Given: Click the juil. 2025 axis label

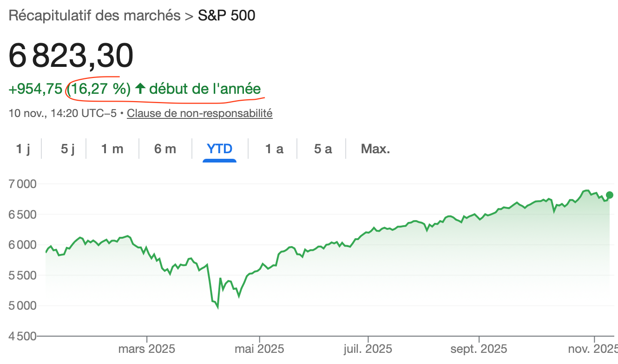Looking at the screenshot, I should click(x=368, y=349).
